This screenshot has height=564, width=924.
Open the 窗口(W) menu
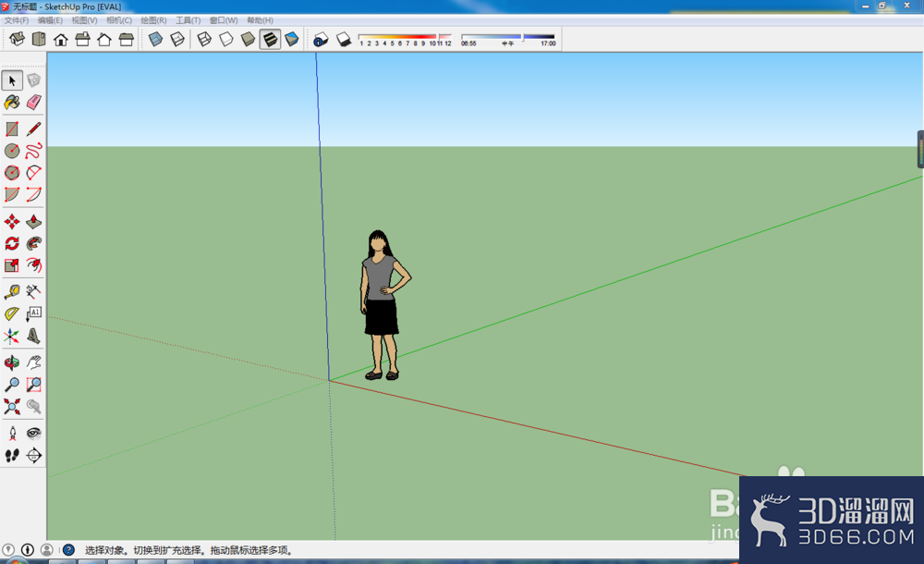pyautogui.click(x=224, y=20)
